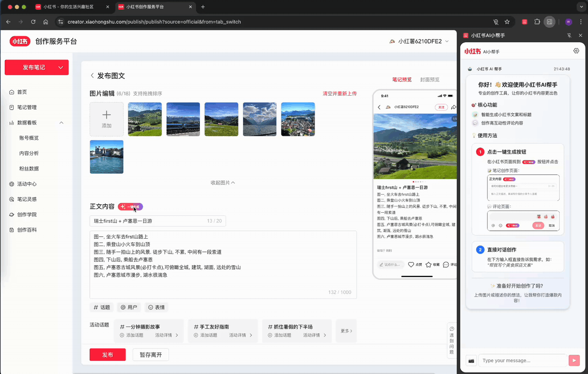Go to browser home page
The width and height of the screenshot is (588, 374).
coord(46,22)
